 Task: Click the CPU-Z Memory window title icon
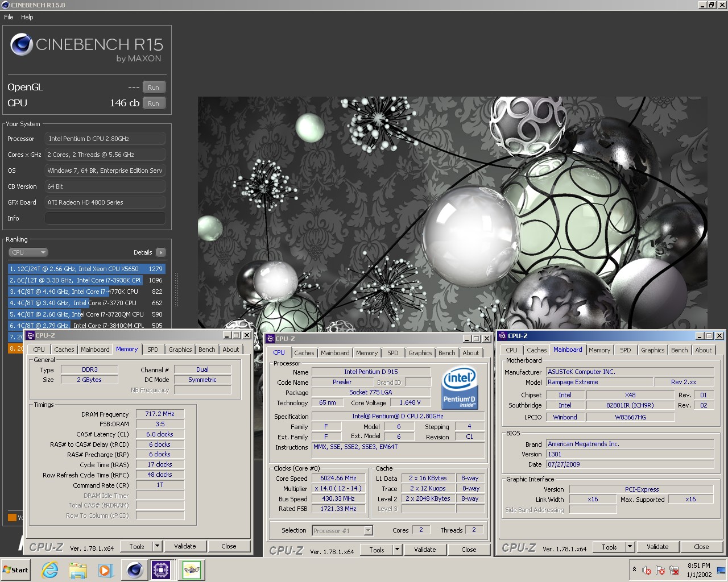coord(31,335)
